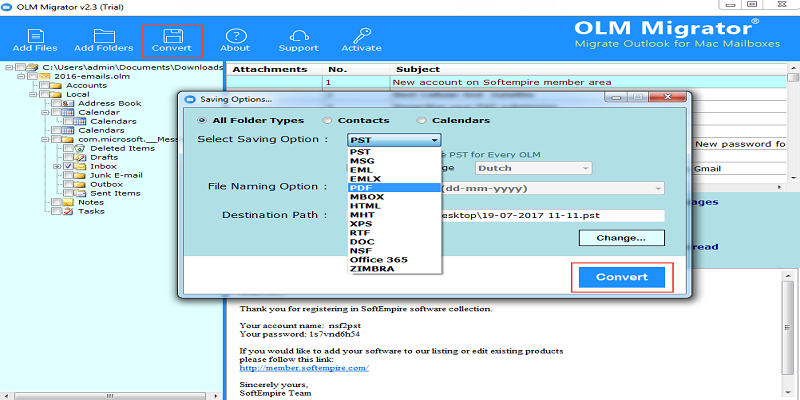Select the Calendars radio button in dialog
800x400 pixels.
point(421,120)
